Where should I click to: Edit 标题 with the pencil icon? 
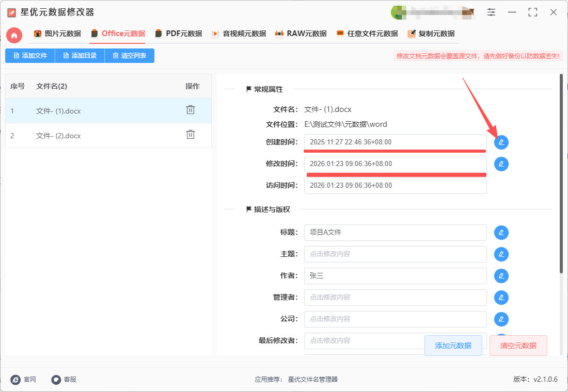pos(501,233)
